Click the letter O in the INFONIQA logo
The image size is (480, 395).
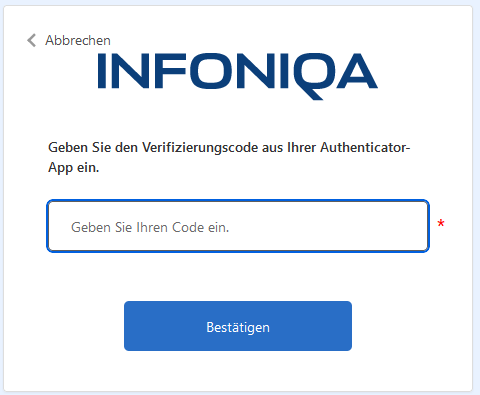click(211, 71)
